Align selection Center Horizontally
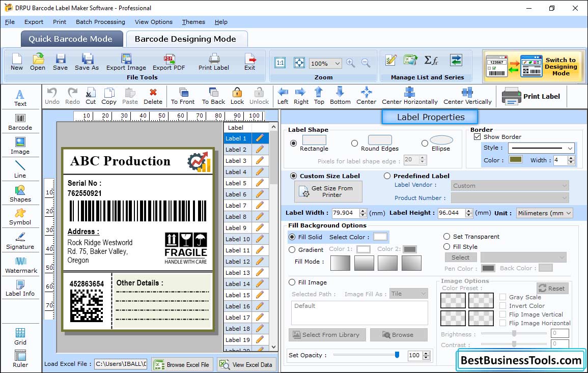The height and width of the screenshot is (373, 588). tap(409, 96)
